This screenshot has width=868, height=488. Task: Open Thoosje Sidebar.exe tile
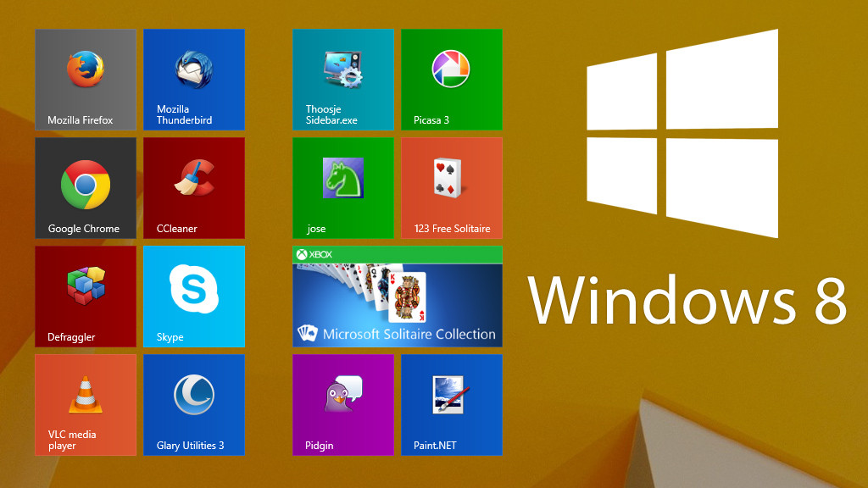tap(343, 80)
